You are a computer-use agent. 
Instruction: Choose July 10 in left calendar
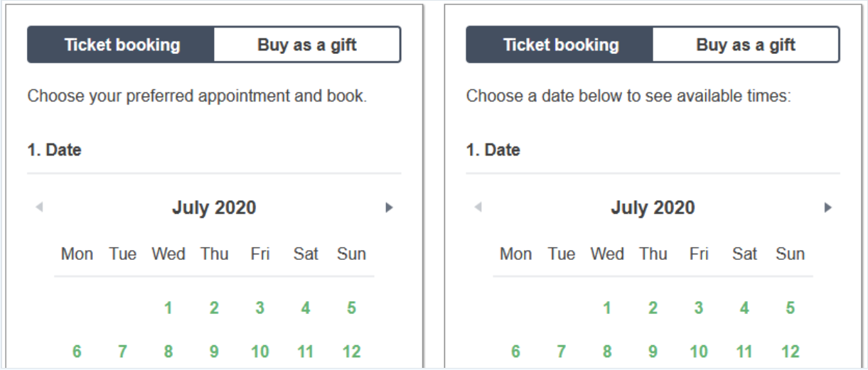click(x=260, y=352)
